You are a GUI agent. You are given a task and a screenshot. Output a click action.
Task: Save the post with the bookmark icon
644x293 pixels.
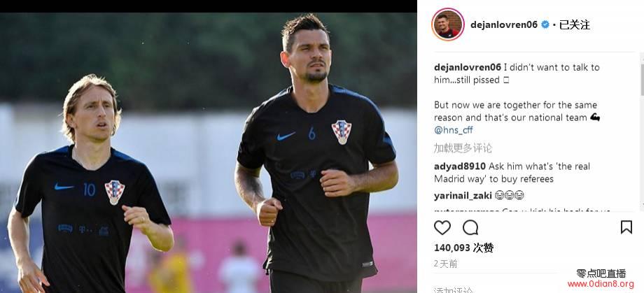coord(626,227)
